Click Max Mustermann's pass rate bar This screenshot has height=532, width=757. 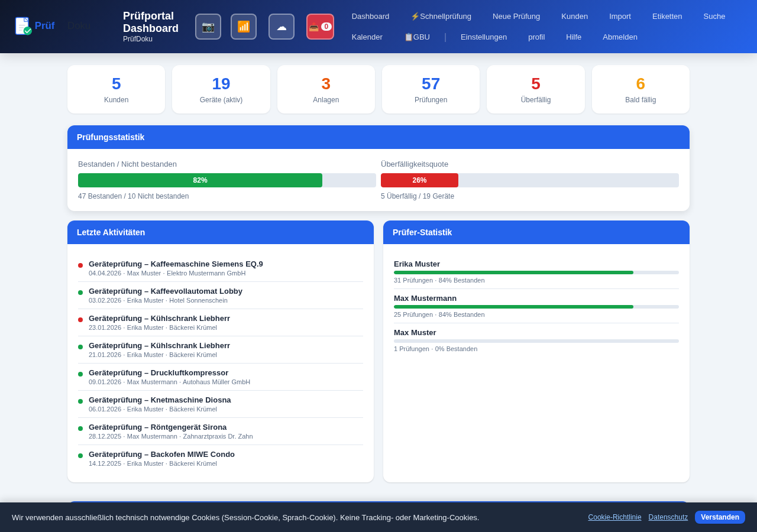[x=536, y=307]
